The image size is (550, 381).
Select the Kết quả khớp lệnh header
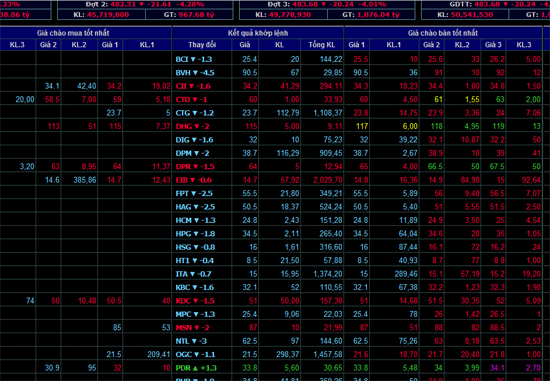coord(258,33)
